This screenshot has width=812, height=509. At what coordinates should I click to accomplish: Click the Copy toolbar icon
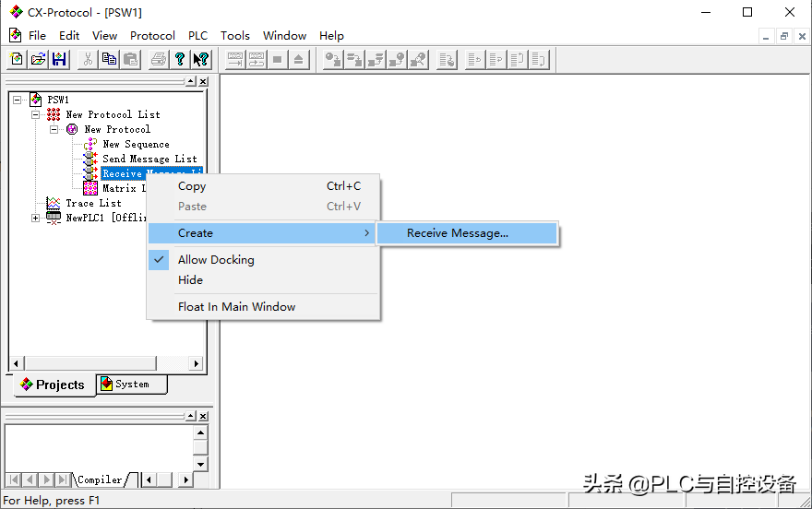click(x=109, y=59)
